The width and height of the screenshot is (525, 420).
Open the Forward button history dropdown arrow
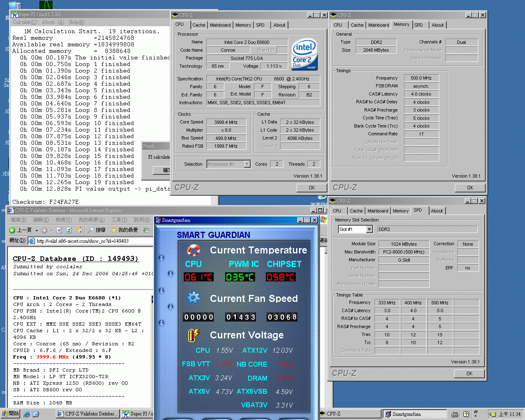[x=52, y=231]
